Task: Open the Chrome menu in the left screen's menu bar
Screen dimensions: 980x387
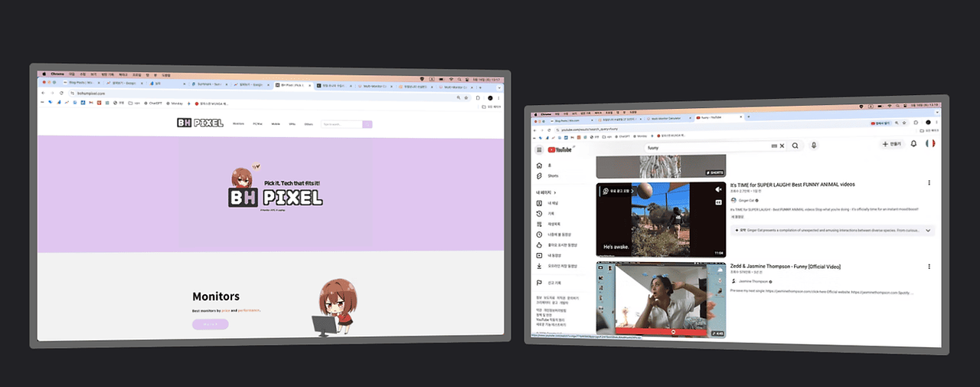Action: [x=57, y=74]
